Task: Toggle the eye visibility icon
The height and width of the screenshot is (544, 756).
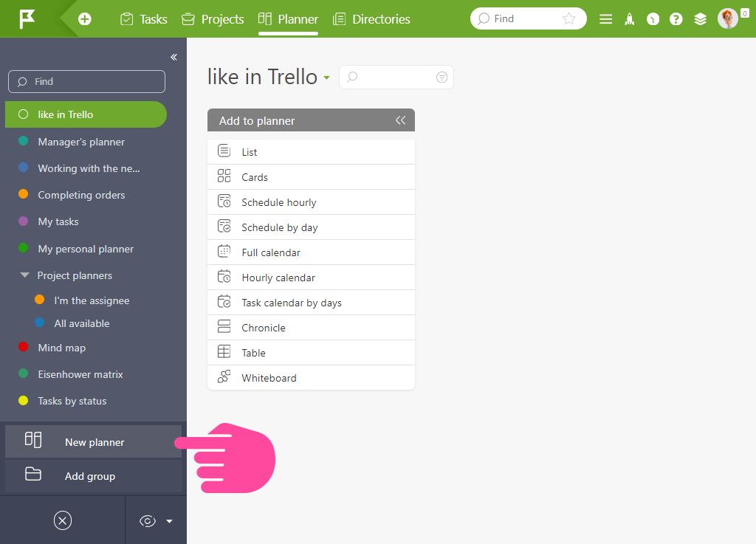Action: tap(148, 521)
